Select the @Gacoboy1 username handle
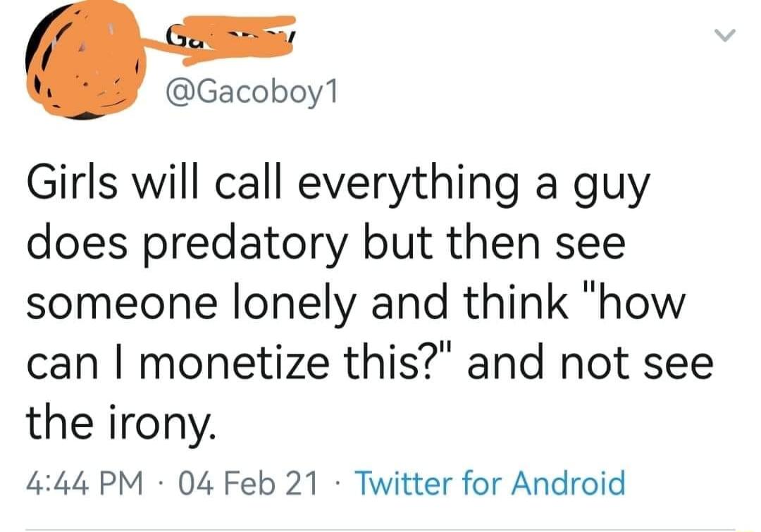761x532 pixels. [x=250, y=92]
